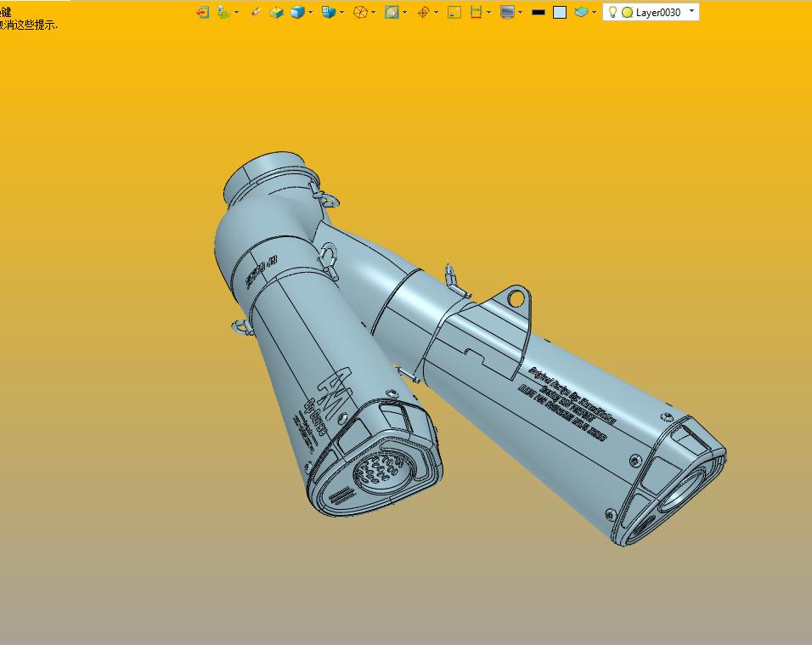Click the framed view zoom icon
812x645 pixels.
[392, 13]
